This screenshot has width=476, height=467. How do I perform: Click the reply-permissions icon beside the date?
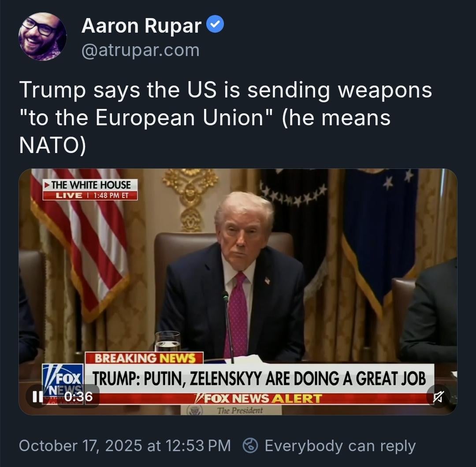250,446
